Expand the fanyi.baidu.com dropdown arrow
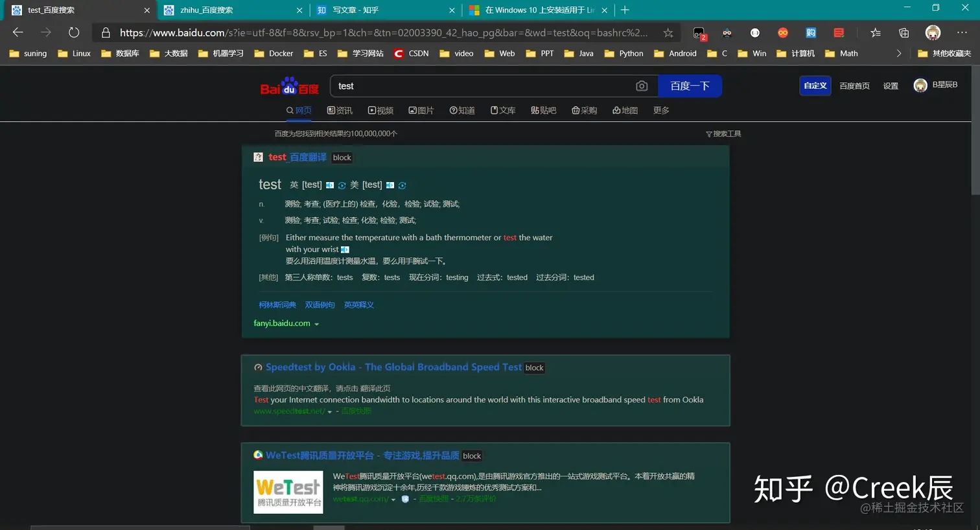The height and width of the screenshot is (530, 980). [316, 324]
